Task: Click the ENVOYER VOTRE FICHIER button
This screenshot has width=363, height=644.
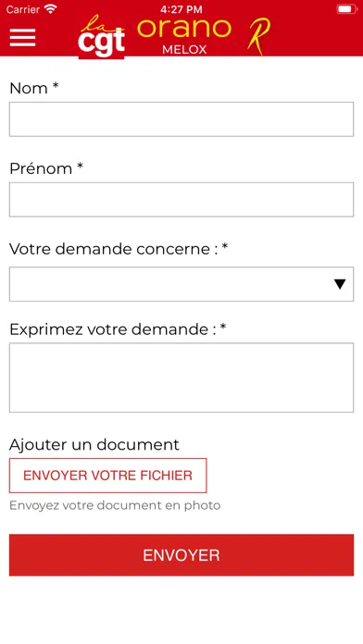Action: point(107,476)
